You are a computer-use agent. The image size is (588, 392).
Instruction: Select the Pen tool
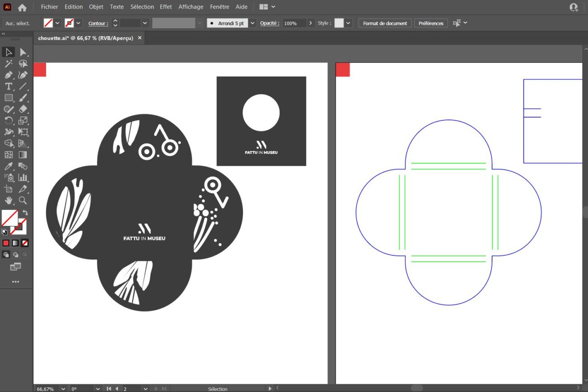(x=9, y=75)
